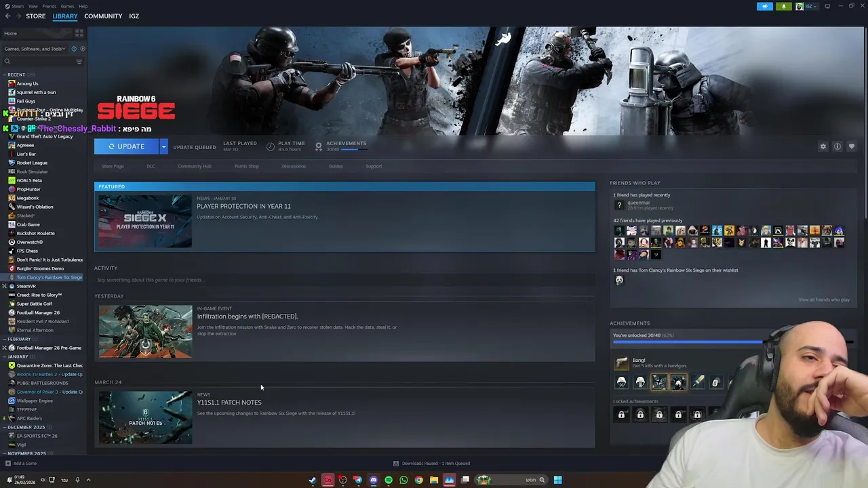Click the Windows Start button

[557, 480]
